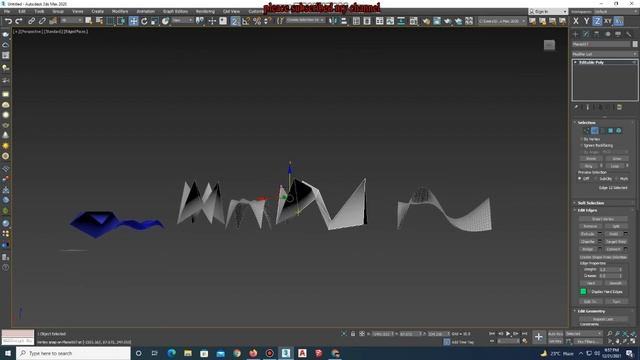The height and width of the screenshot is (360, 640).
Task: Select Vertex sub-object level icon
Action: point(587,131)
